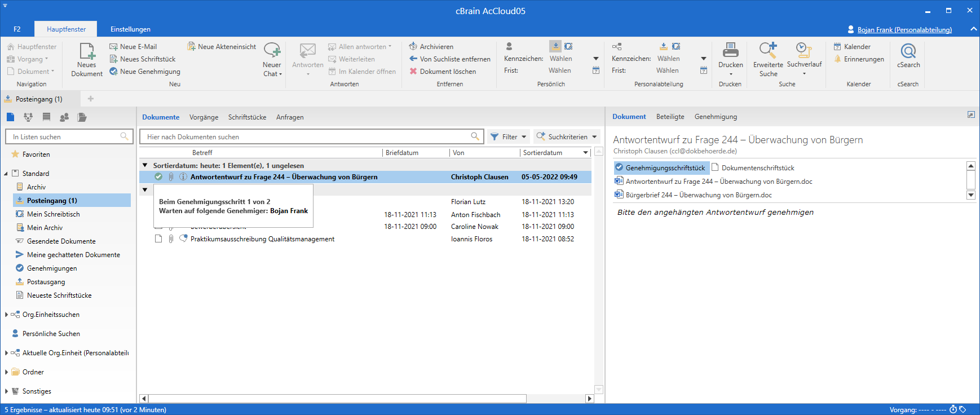This screenshot has width=980, height=415.
Task: Open Erinnerungen reminders
Action: click(858, 59)
